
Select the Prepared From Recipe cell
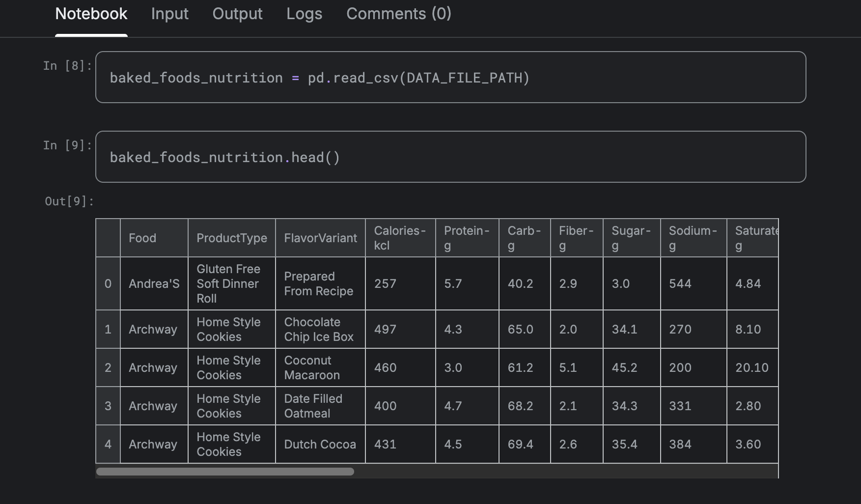[x=321, y=283]
